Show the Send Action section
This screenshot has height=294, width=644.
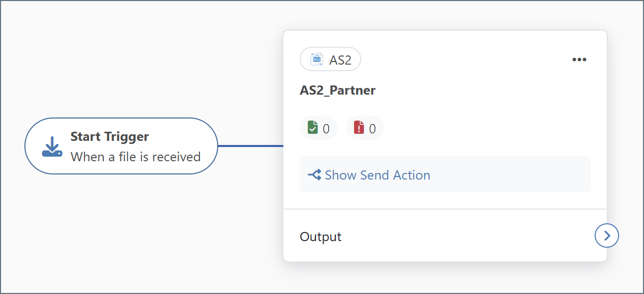click(377, 175)
